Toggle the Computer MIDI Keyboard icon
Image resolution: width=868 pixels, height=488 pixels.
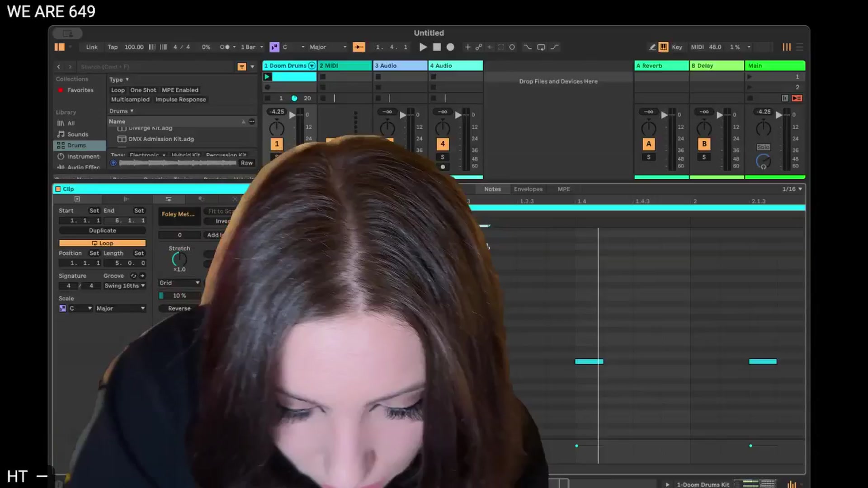[663, 47]
